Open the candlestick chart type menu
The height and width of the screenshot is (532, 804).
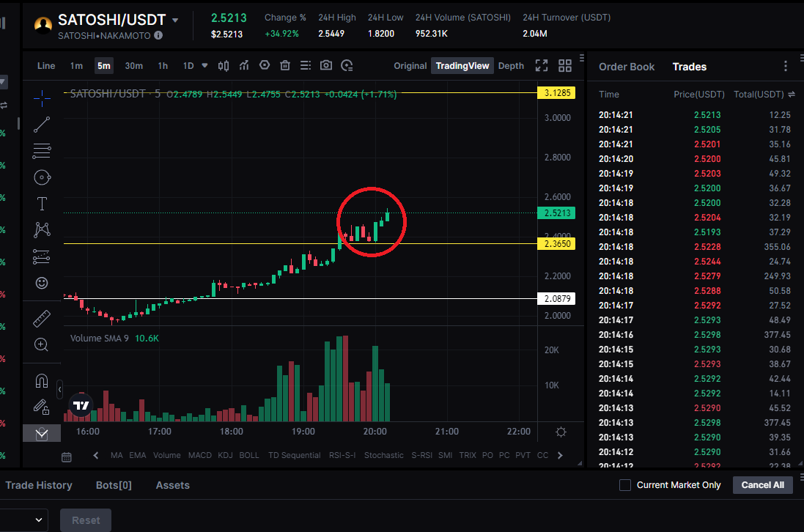(223, 66)
